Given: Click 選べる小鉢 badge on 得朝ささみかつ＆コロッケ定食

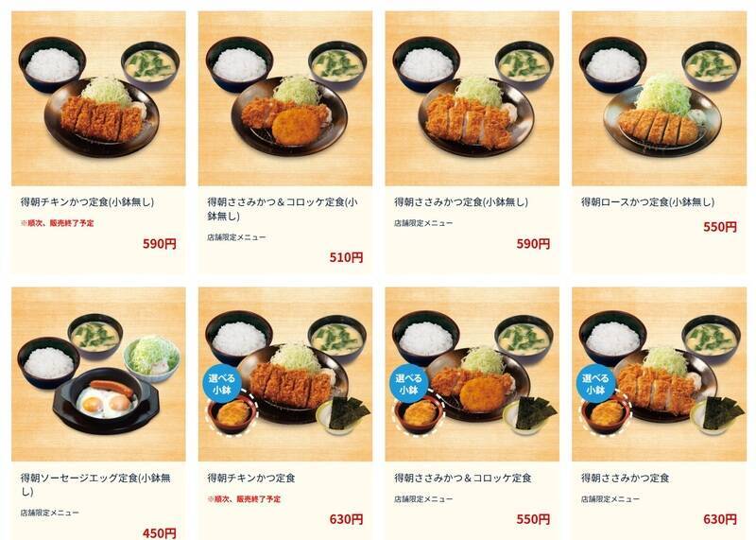Looking at the screenshot, I should click(408, 384).
